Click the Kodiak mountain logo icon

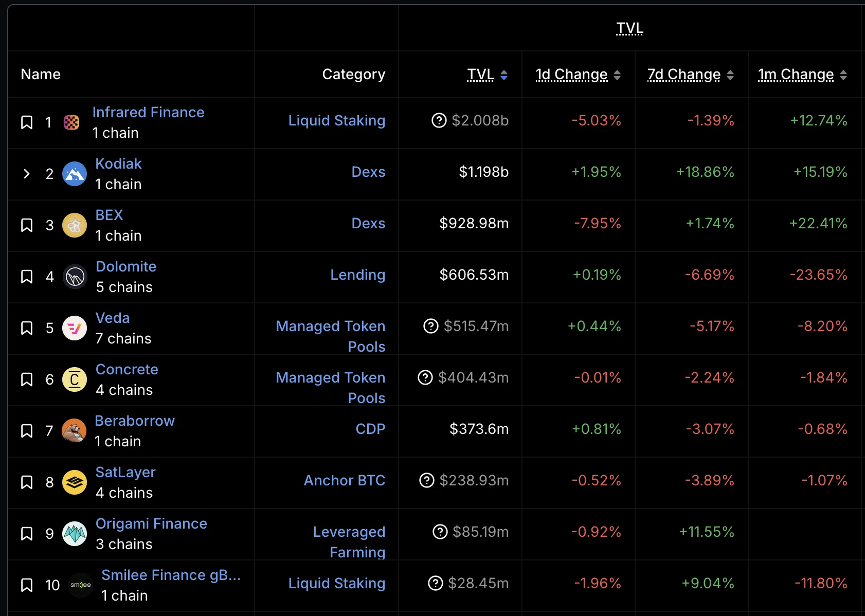pyautogui.click(x=75, y=174)
